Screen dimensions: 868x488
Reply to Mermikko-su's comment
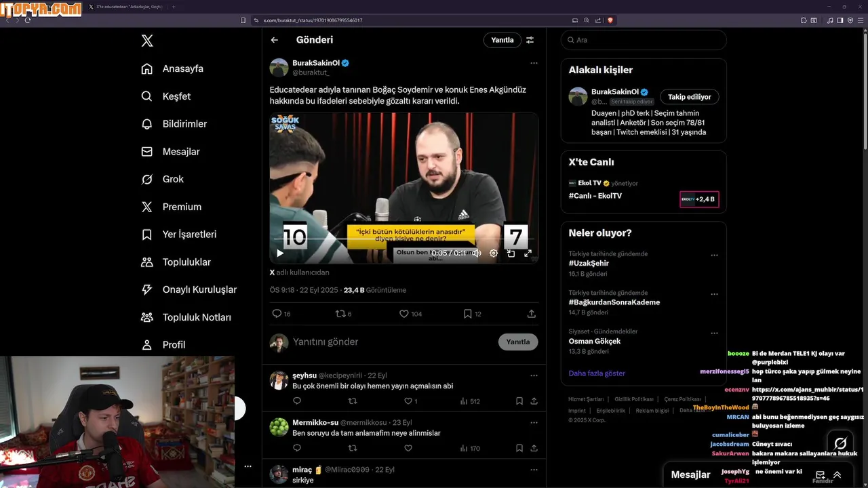click(297, 448)
